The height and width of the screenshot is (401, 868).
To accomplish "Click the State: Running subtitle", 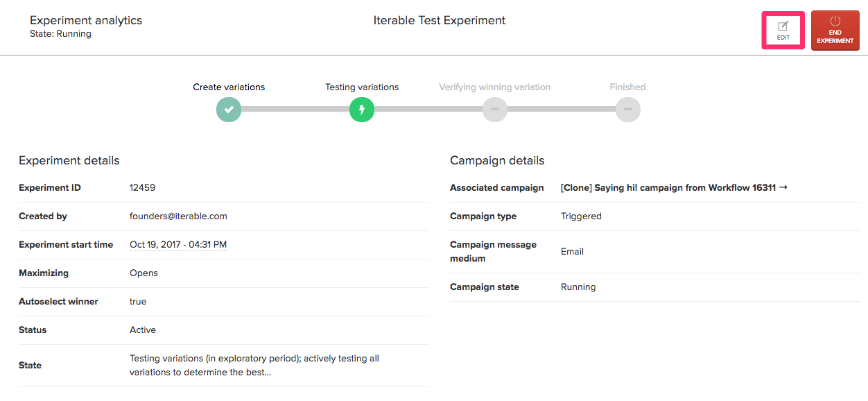I will pos(60,33).
